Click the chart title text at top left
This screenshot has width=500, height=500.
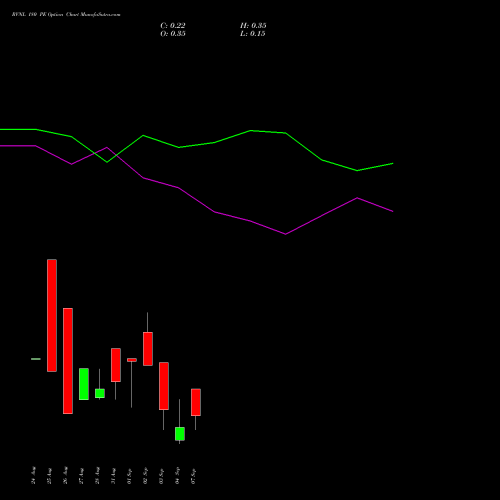coord(66,15)
